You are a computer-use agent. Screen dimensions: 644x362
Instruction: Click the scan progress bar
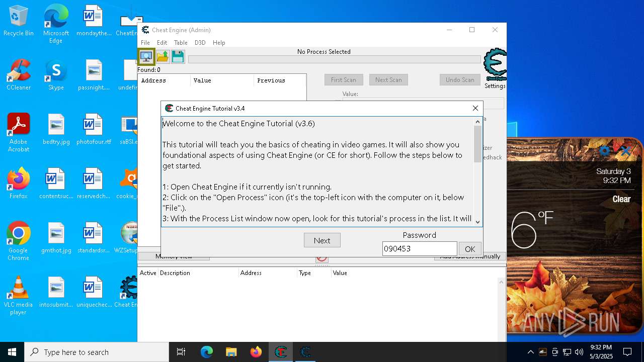334,59
